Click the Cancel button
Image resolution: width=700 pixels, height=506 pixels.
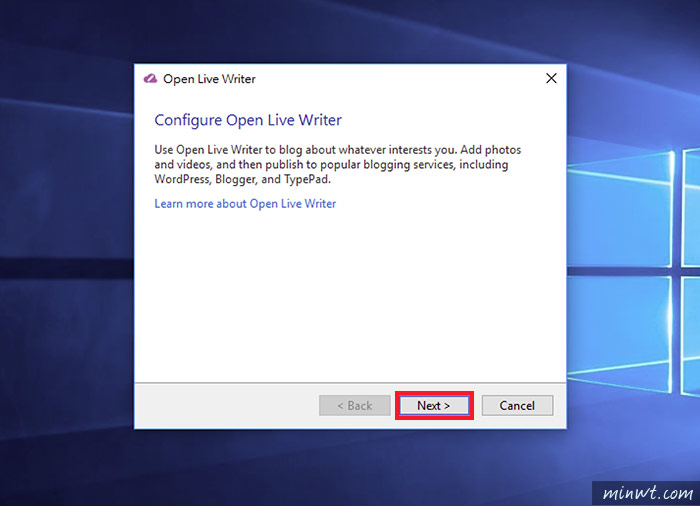click(517, 406)
